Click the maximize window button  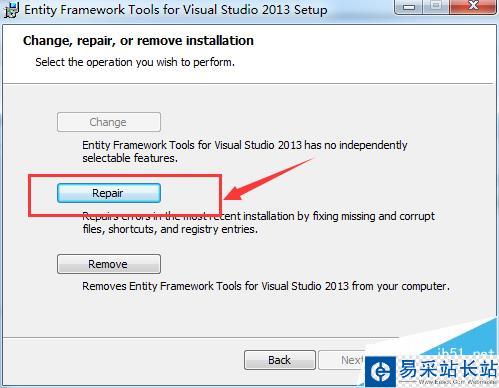coord(436,7)
